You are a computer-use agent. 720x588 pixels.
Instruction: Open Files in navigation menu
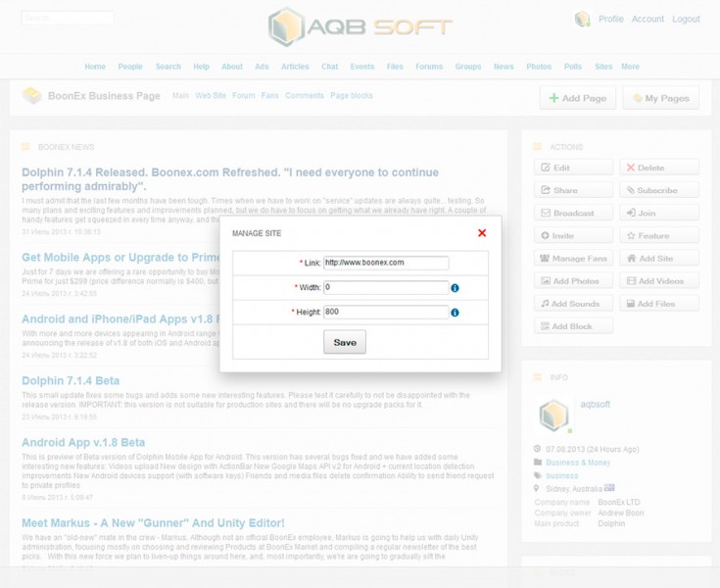coord(395,67)
